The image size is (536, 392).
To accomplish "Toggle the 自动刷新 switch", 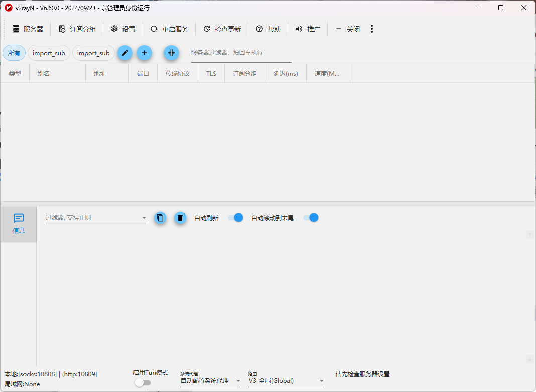I will tap(235, 218).
